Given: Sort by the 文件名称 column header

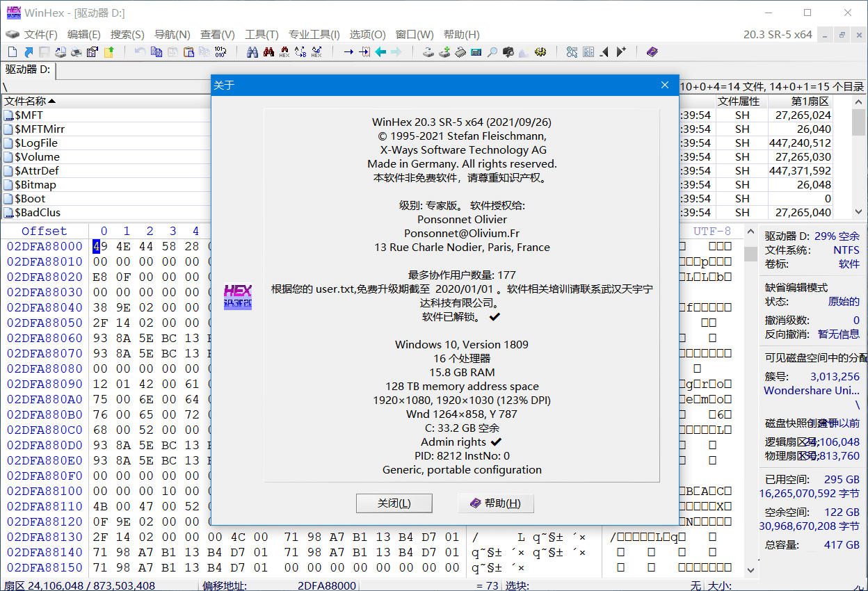Looking at the screenshot, I should [x=106, y=102].
